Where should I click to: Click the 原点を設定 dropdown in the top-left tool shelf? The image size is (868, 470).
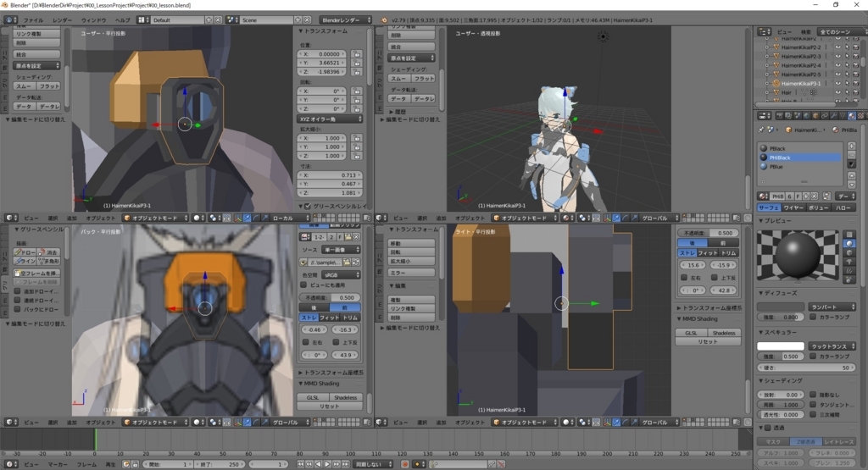pyautogui.click(x=37, y=66)
